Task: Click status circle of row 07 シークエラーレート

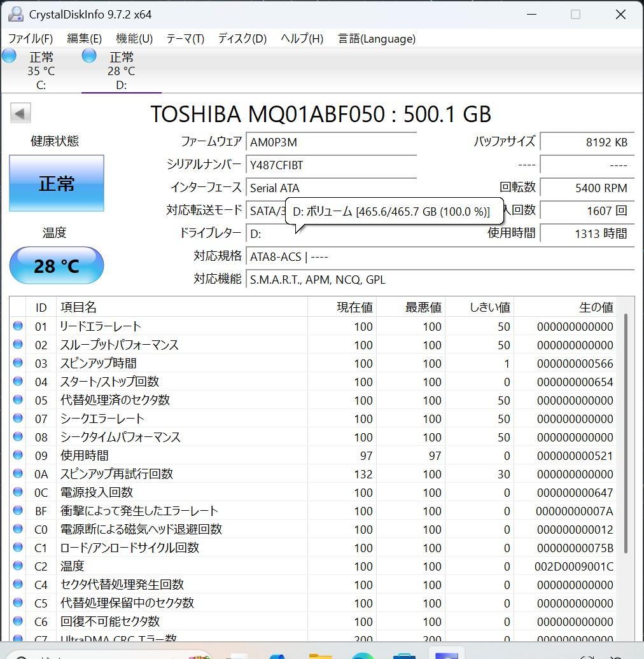Action: 18,418
